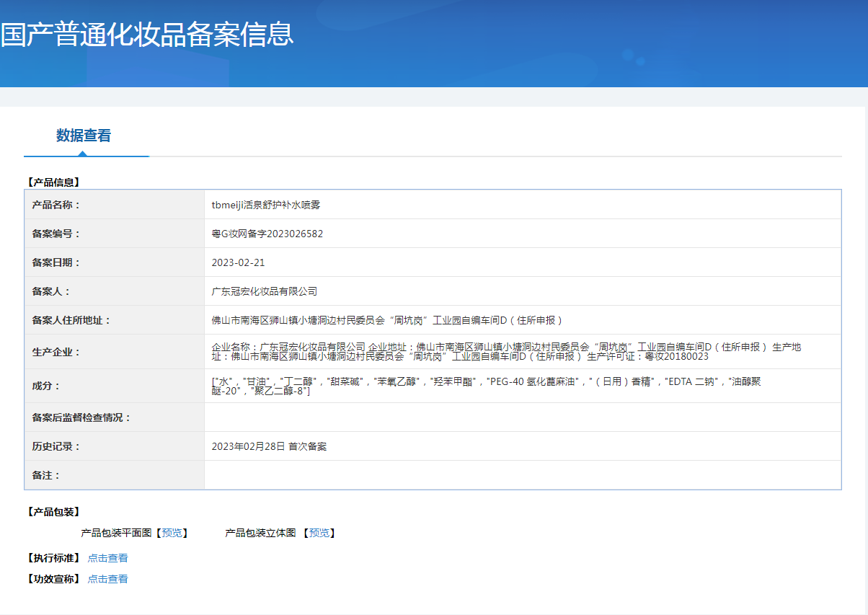
Task: Click the 【产品信息】 section heading
Action: (53, 183)
